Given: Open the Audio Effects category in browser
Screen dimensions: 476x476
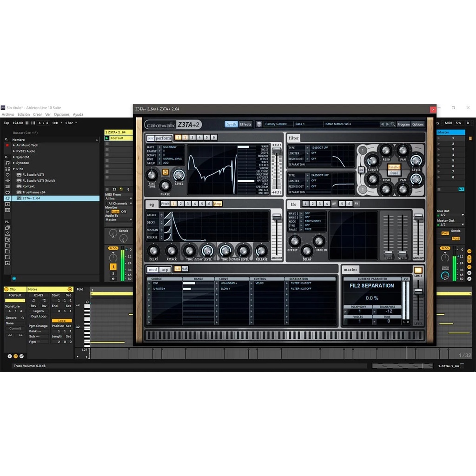Looking at the screenshot, I should (7, 180).
